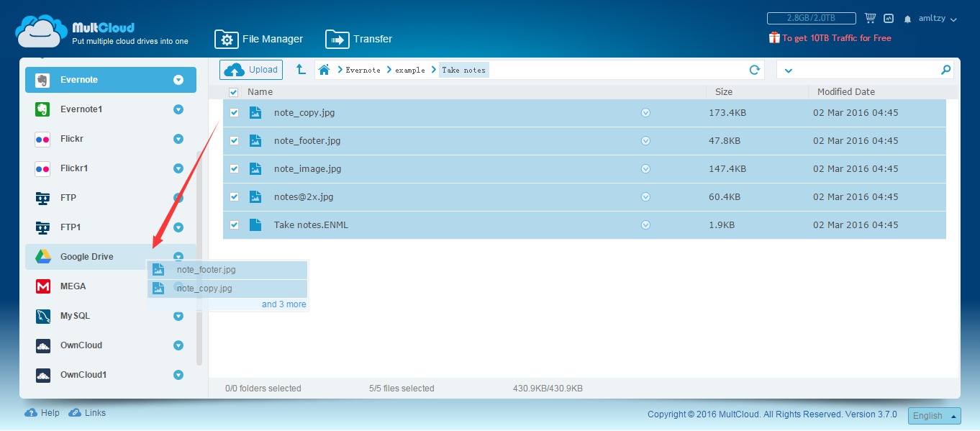This screenshot has width=980, height=431.
Task: Expand the Evernote1 drive dropdown arrow
Action: 178,109
